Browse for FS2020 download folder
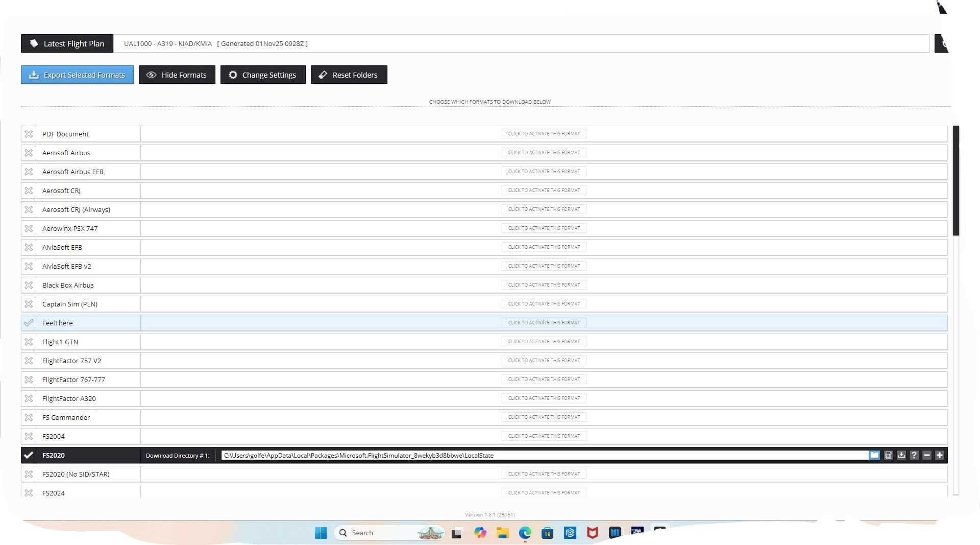980x545 pixels. click(x=875, y=455)
